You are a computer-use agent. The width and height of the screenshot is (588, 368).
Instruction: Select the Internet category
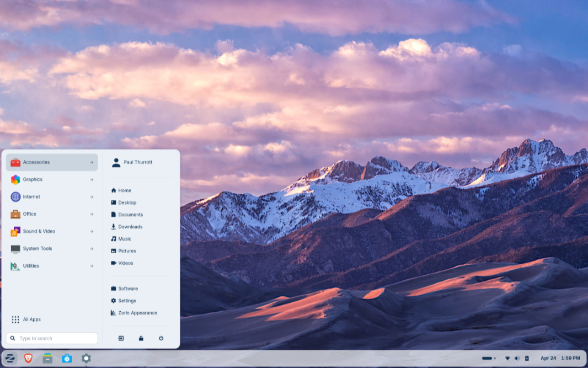52,197
